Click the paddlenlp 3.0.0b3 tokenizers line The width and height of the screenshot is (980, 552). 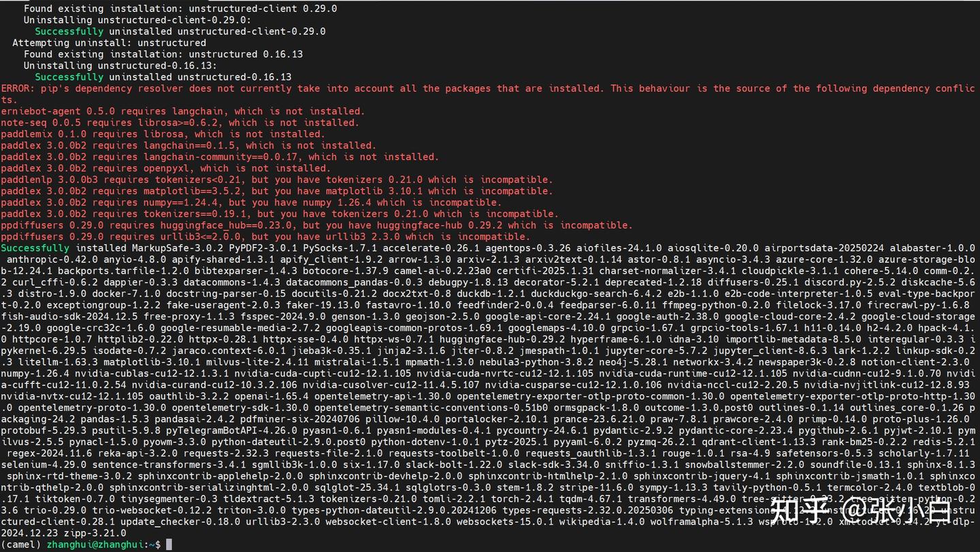(x=276, y=180)
